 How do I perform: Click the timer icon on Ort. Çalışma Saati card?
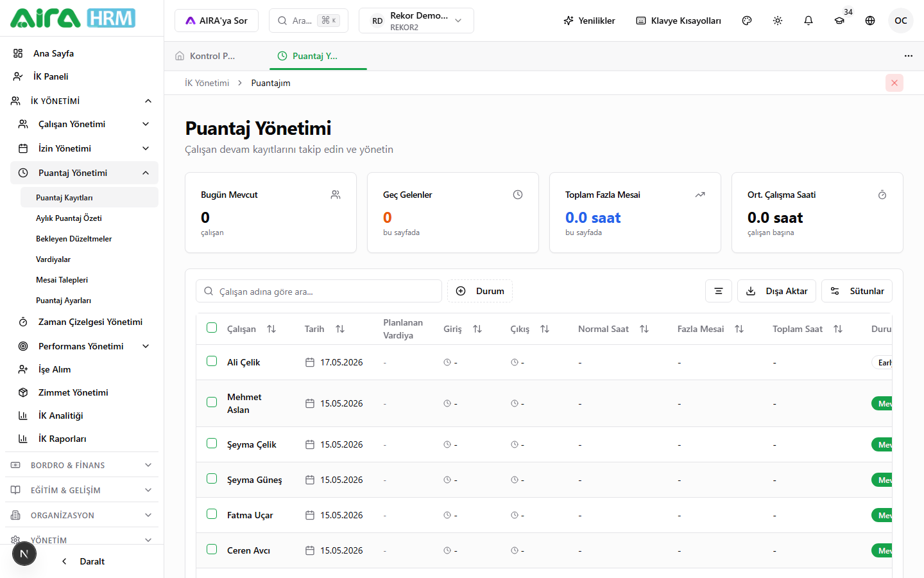click(882, 195)
